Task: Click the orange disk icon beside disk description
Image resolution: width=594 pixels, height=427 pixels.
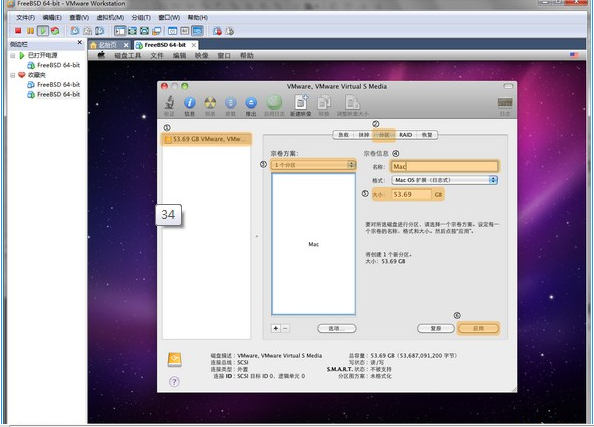Action: point(175,360)
